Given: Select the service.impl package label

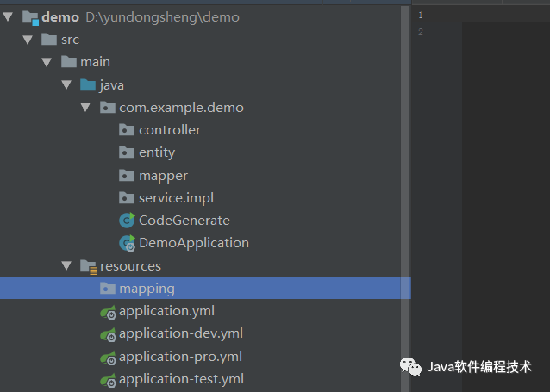Looking at the screenshot, I should coord(176,198).
